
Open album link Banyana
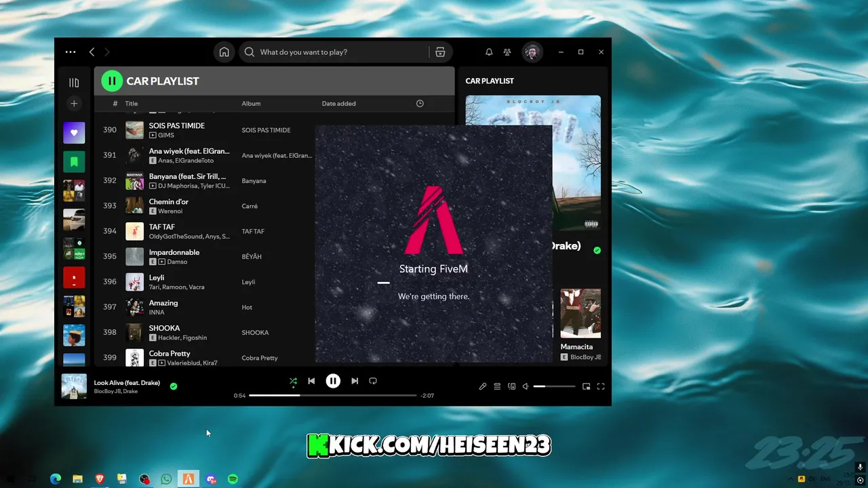pyautogui.click(x=254, y=181)
